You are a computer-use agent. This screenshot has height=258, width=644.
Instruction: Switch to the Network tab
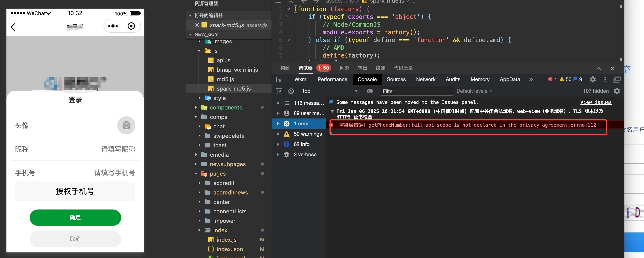(426, 79)
